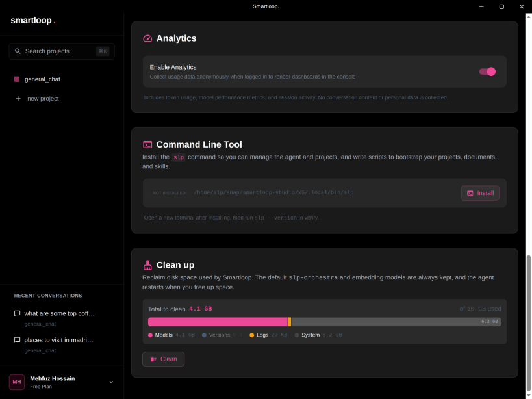Click the Total to clean 4.1 GB value
This screenshot has width=532, height=399.
(x=201, y=309)
